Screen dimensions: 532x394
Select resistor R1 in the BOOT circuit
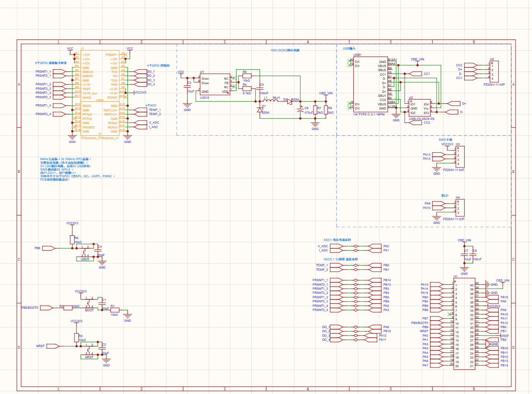(x=115, y=310)
